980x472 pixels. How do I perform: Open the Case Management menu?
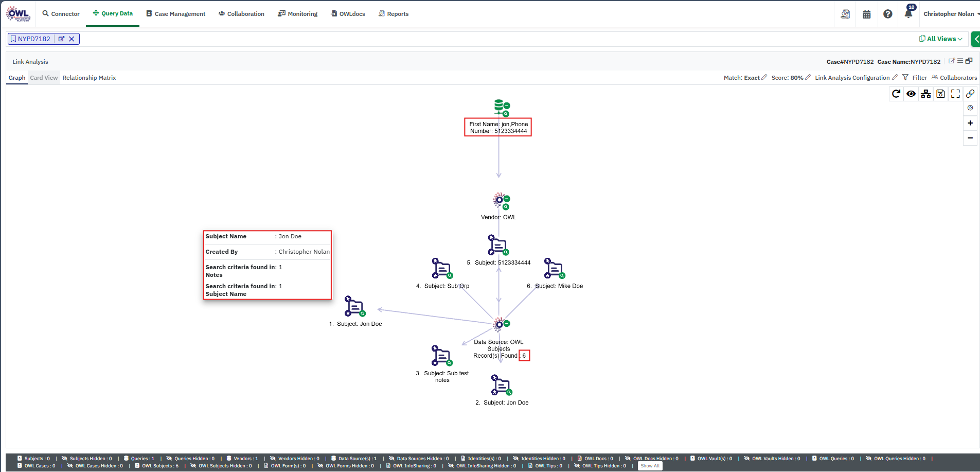click(x=175, y=14)
